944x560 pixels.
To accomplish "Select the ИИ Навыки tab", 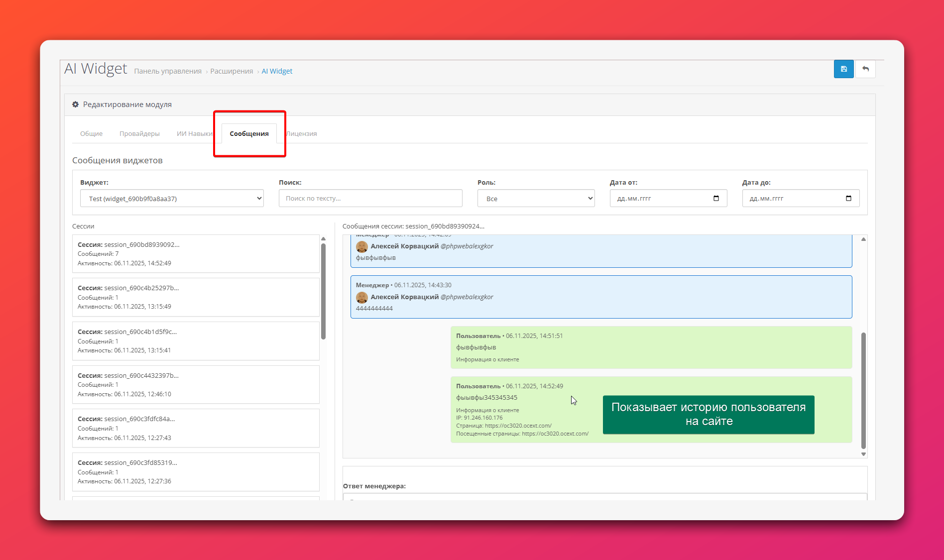I will [194, 133].
